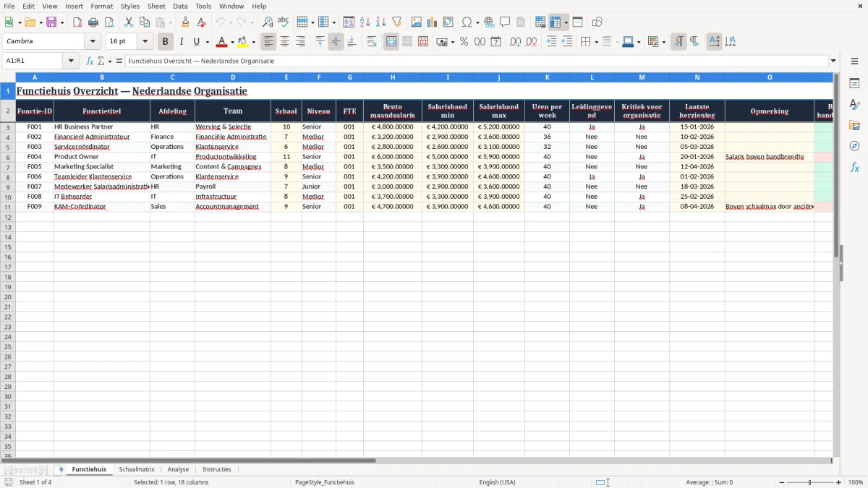Open the Font Color dropdown arrow
Viewport: 868px width, 488px height.
233,42
